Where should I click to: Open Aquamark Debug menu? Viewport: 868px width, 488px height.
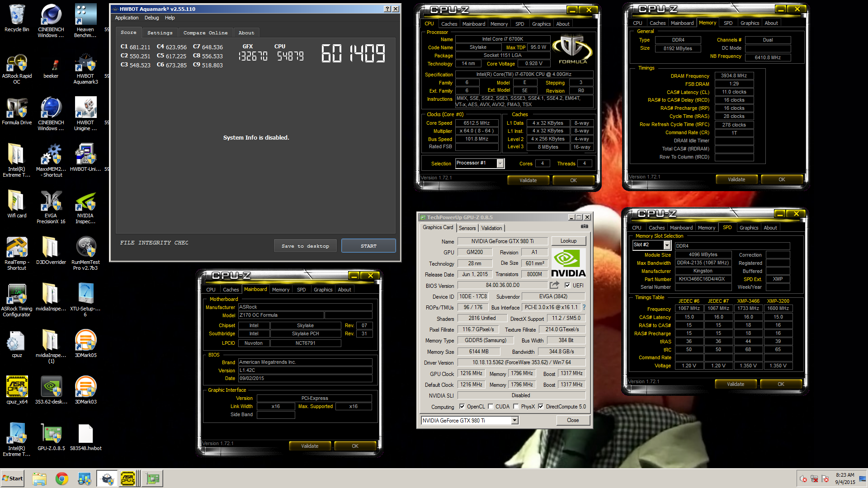[151, 18]
